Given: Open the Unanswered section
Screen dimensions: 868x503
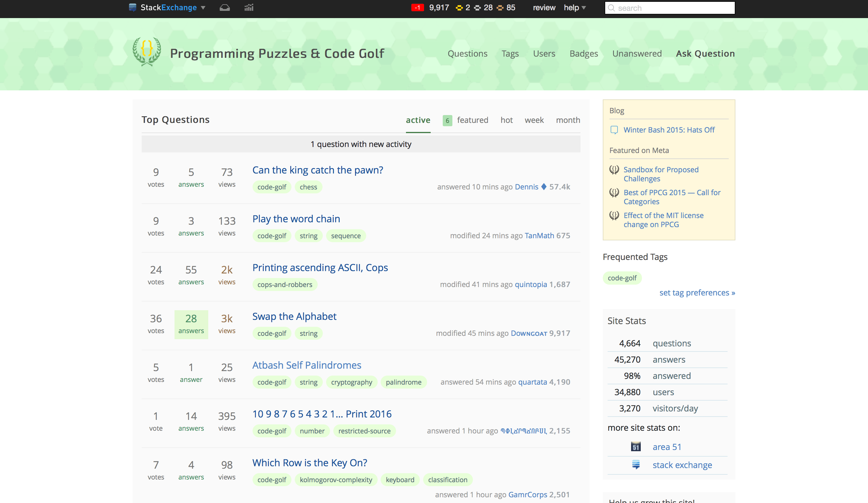Looking at the screenshot, I should coord(637,53).
